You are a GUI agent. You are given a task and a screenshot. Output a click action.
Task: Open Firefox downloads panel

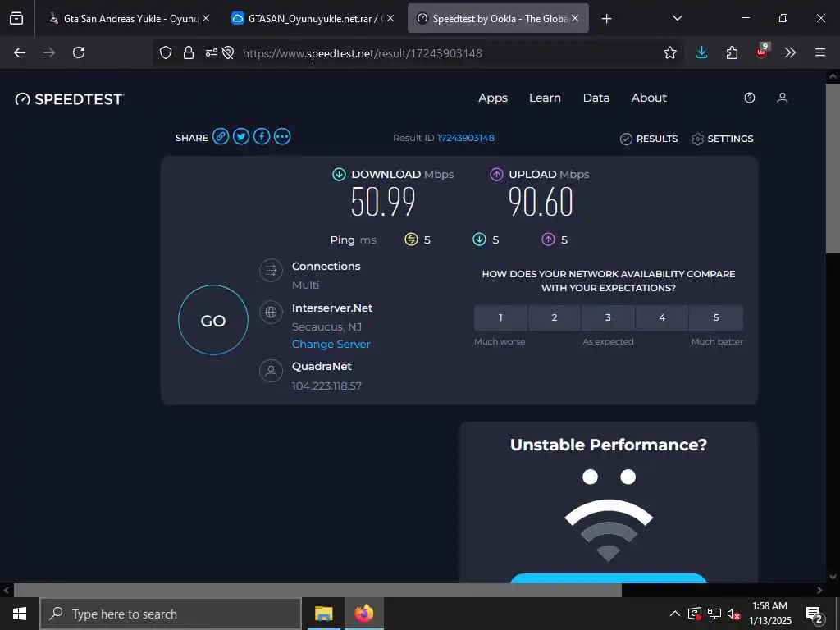point(702,52)
